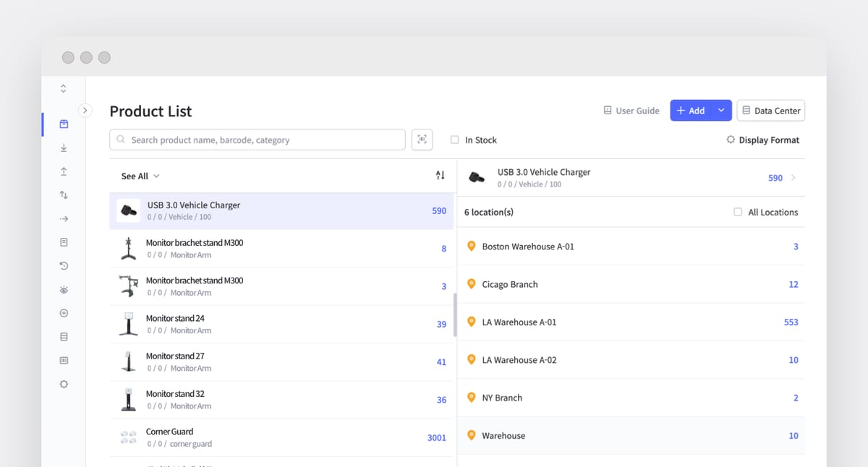Viewport: 868px width, 467px height.
Task: Select the Stock Out icon in sidebar
Action: pos(64,171)
